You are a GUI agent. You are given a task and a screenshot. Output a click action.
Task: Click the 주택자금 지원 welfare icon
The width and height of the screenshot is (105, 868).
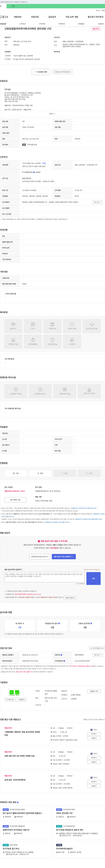(13, 342)
